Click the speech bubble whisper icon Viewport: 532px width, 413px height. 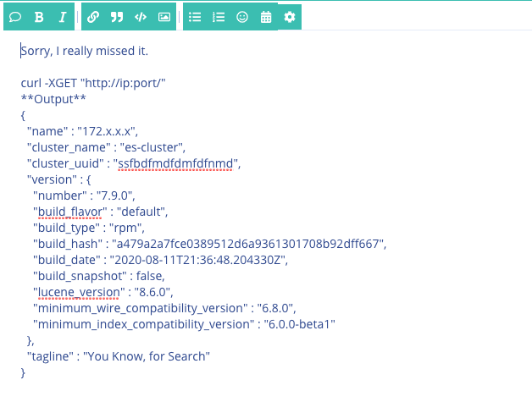tap(15, 17)
